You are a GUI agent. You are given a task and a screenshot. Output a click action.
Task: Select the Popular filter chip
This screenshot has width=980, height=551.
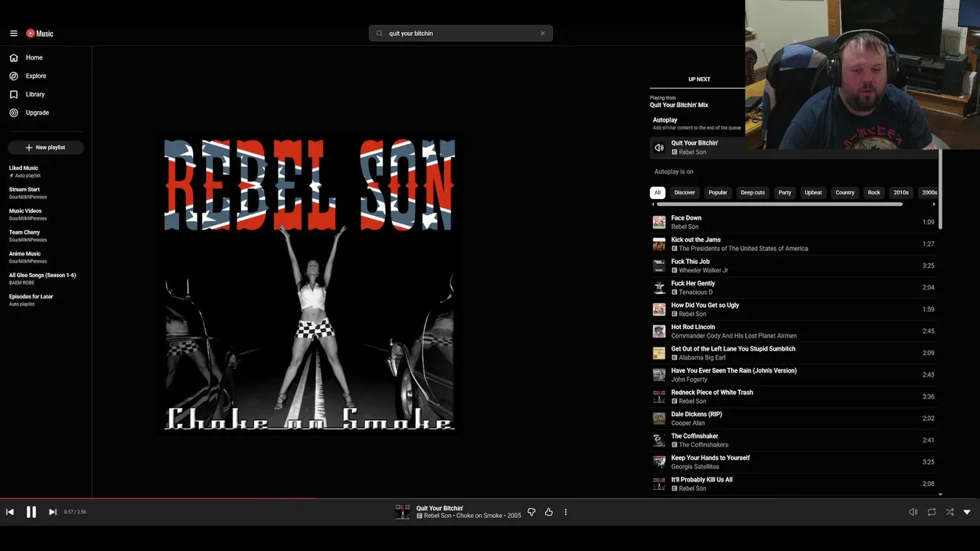[717, 193]
